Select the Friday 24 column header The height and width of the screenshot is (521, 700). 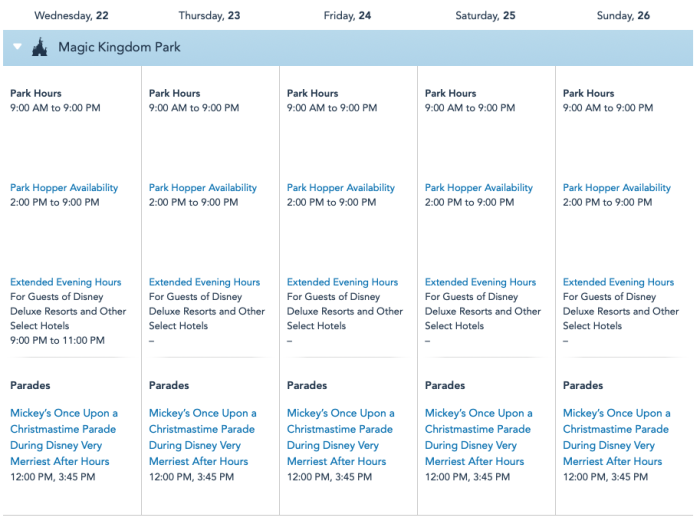pos(347,15)
